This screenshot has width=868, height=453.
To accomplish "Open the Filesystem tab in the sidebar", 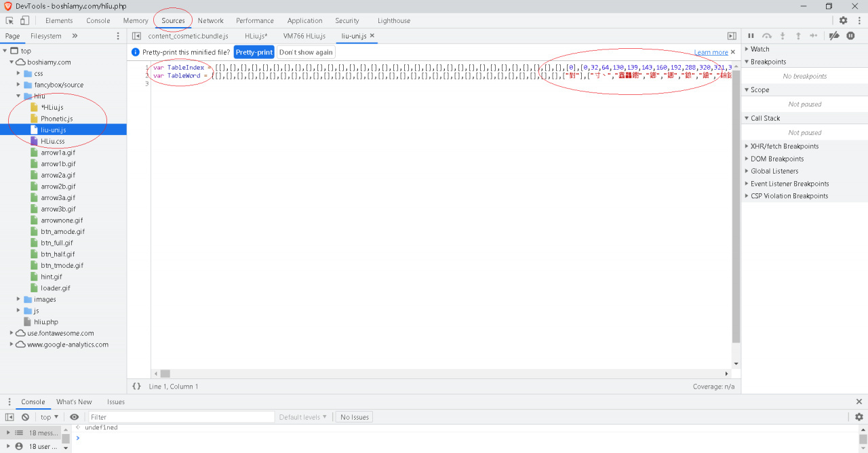I will pyautogui.click(x=46, y=35).
